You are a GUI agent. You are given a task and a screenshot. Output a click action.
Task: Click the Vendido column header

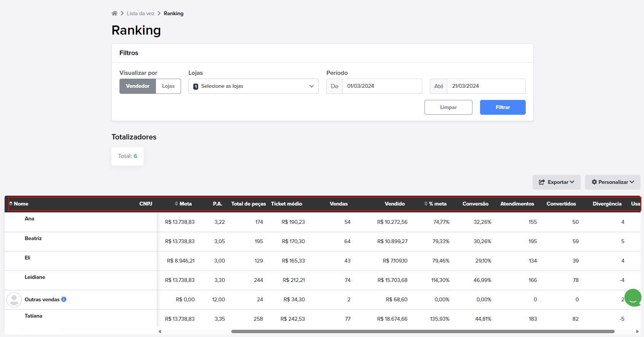(394, 204)
